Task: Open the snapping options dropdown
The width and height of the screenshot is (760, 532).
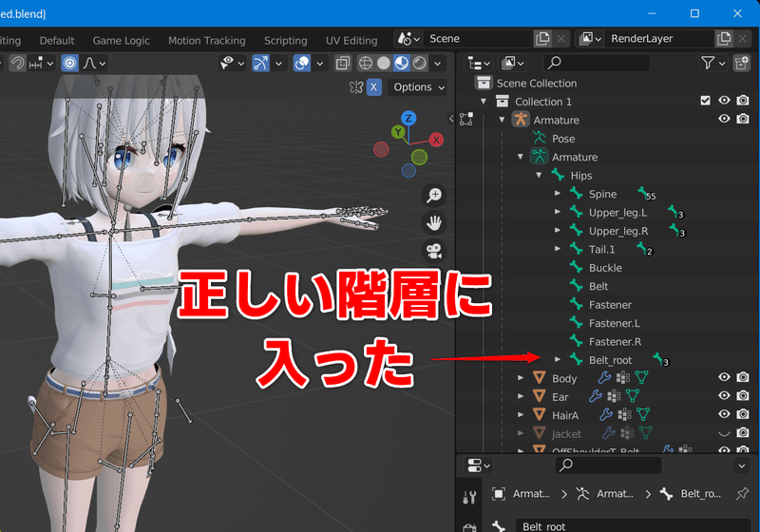Action: pos(42,63)
